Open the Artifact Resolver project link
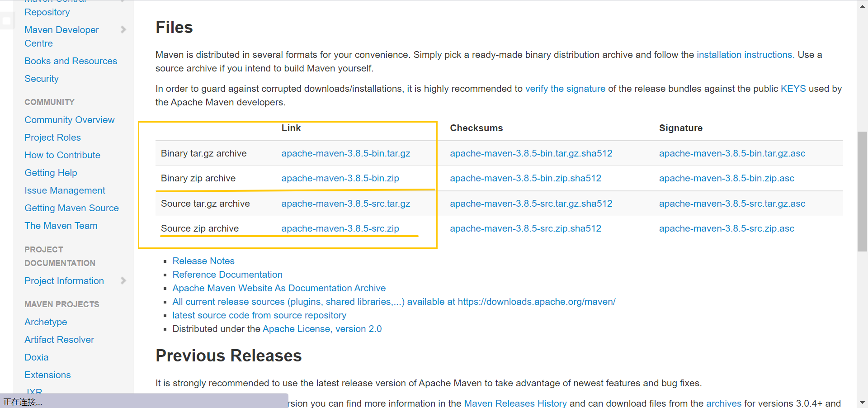 click(59, 340)
